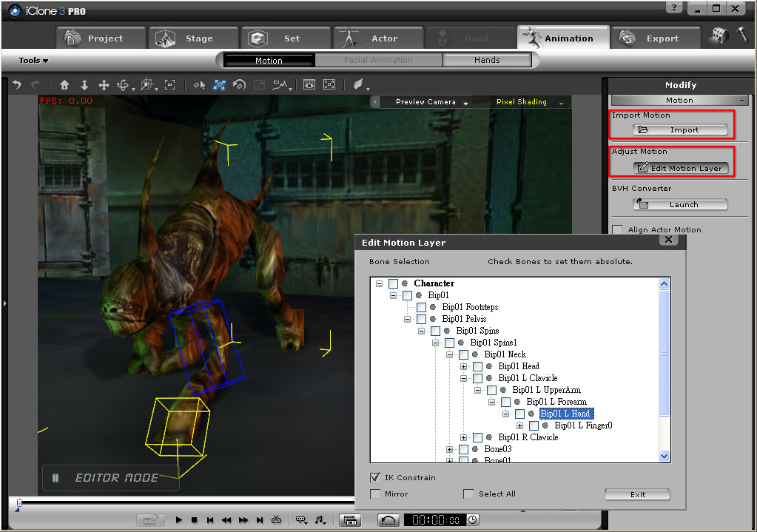Click the Import motion button
Viewport: 757px width, 532px height.
coord(680,130)
